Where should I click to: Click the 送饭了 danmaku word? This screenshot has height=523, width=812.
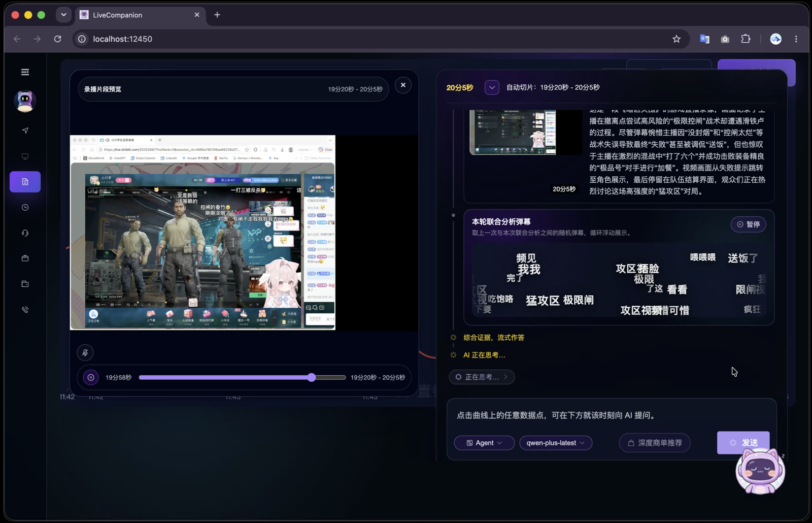[x=743, y=258]
